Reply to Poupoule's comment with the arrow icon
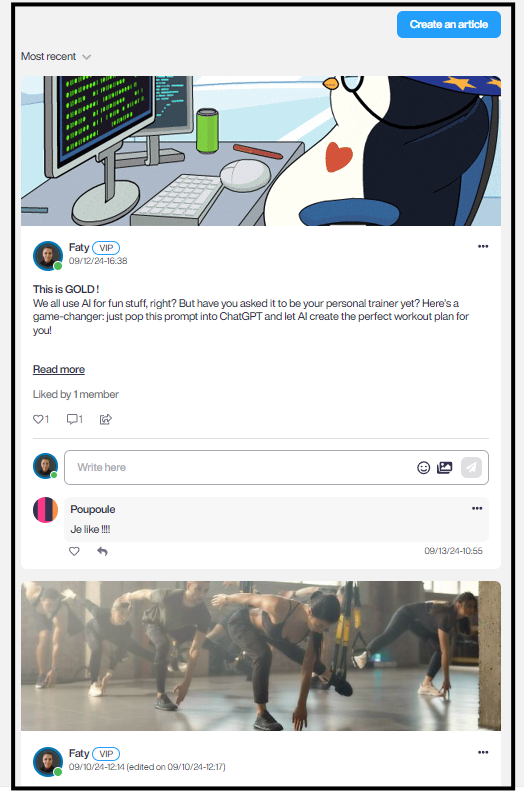 coord(102,551)
